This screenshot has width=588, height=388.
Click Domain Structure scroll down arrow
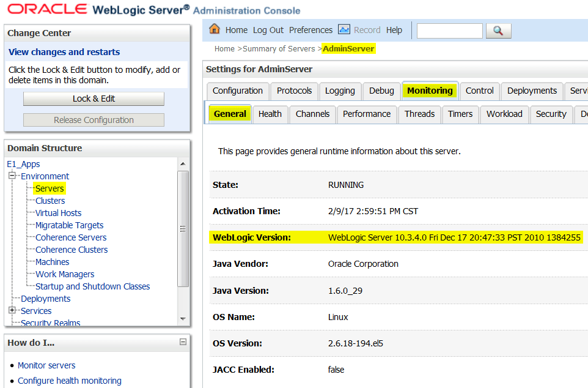pyautogui.click(x=183, y=319)
